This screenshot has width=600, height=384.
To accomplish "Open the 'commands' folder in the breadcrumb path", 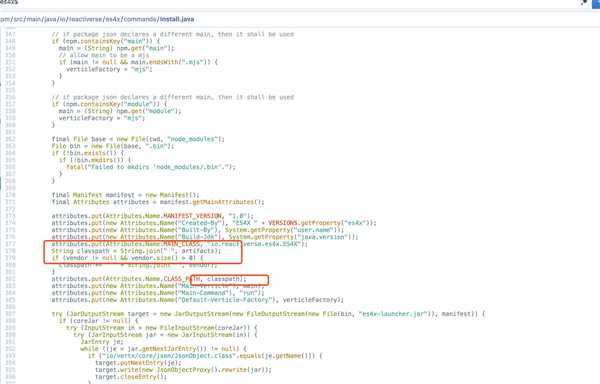I will [140, 19].
